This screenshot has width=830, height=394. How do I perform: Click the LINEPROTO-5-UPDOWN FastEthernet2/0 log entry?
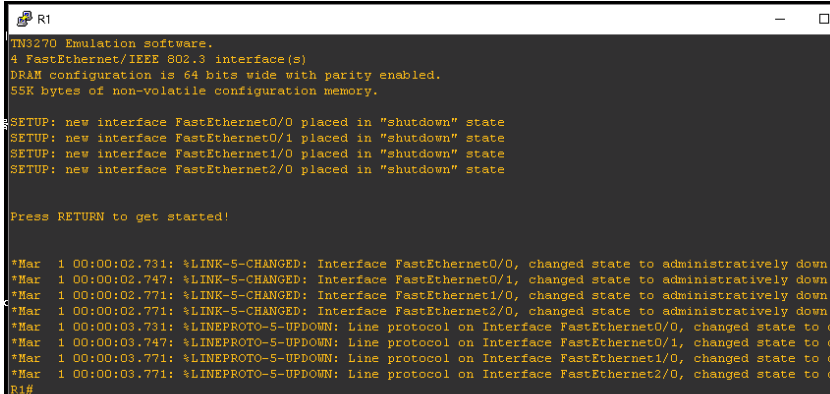click(x=420, y=374)
